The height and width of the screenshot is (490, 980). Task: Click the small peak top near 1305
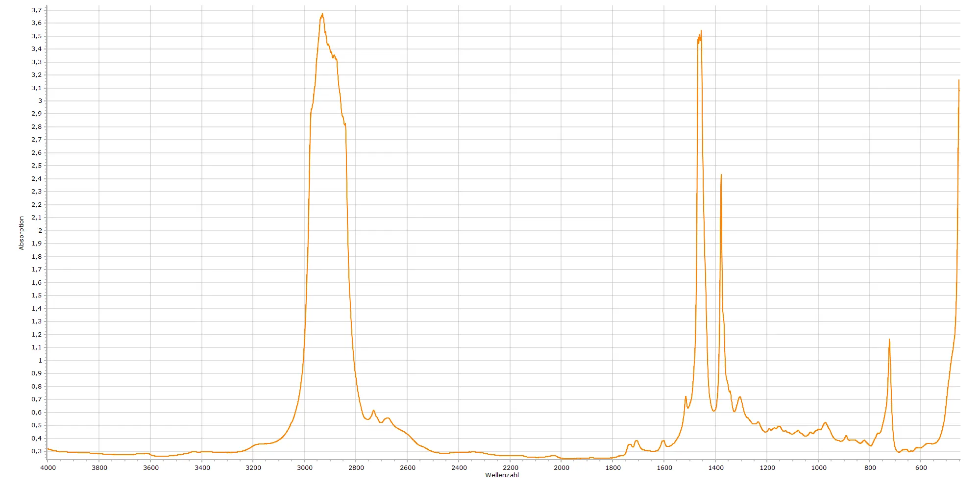pos(739,397)
